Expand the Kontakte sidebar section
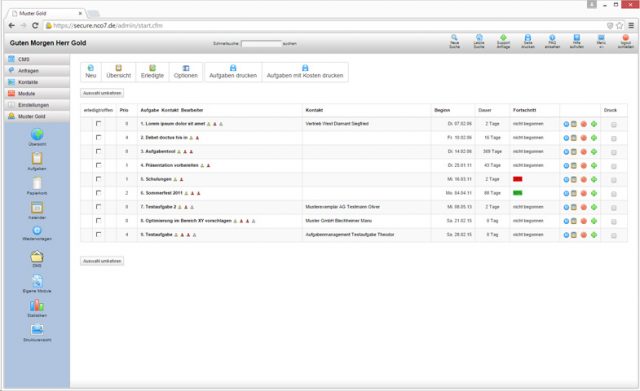 tap(37, 82)
